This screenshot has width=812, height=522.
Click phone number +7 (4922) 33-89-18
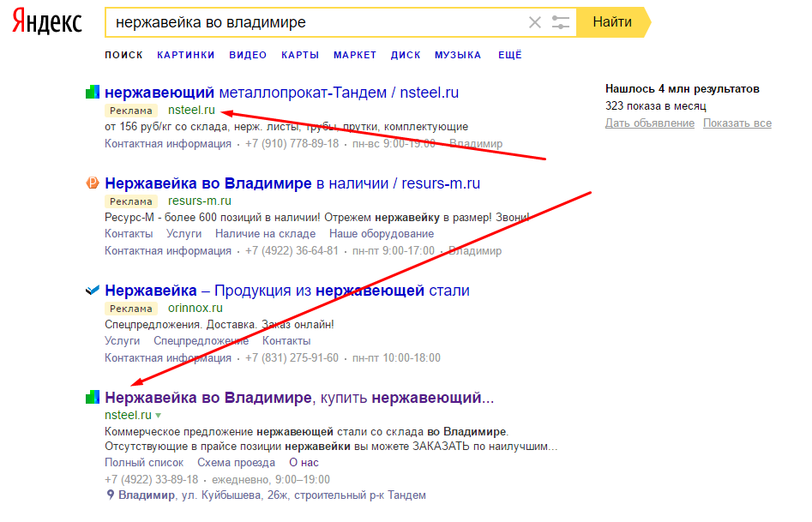(x=151, y=480)
